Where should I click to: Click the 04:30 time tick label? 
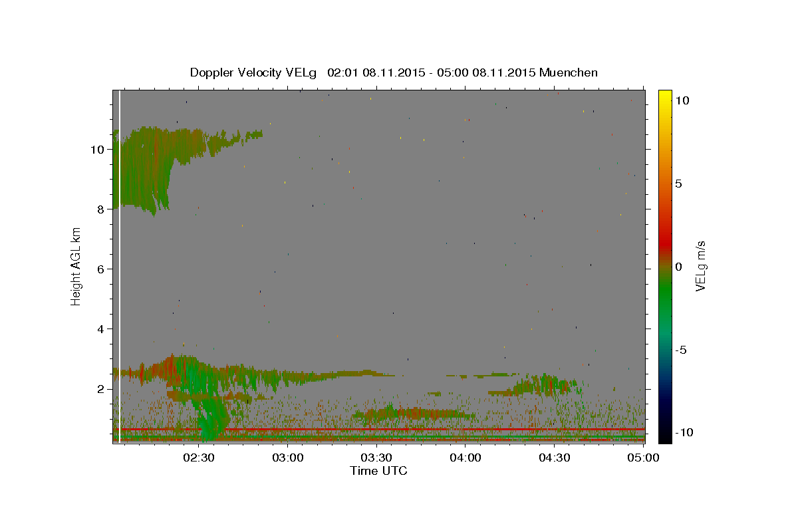(554, 458)
